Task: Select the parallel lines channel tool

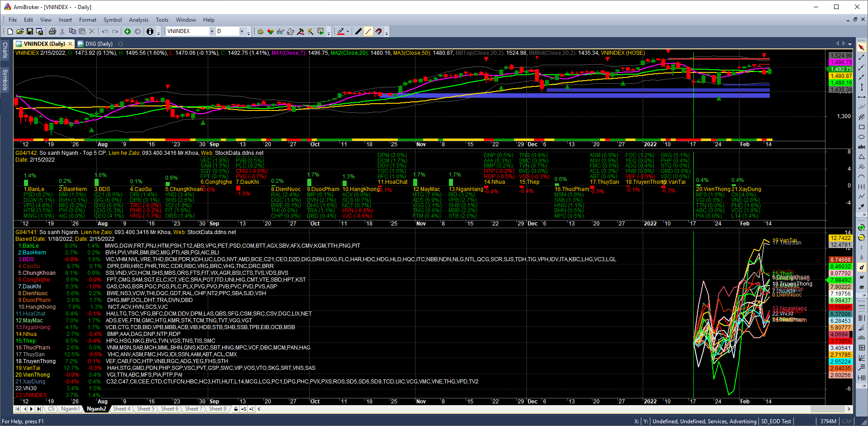Action: [861, 107]
